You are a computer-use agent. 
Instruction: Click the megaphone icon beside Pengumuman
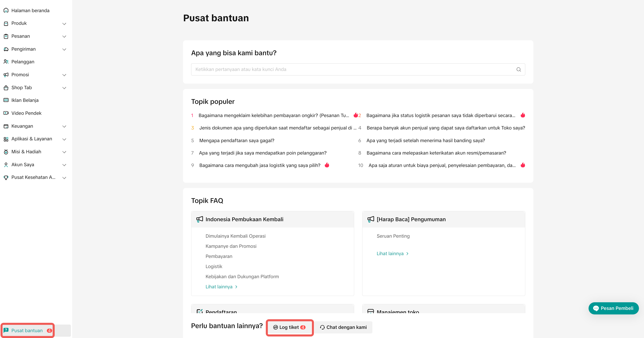(371, 219)
